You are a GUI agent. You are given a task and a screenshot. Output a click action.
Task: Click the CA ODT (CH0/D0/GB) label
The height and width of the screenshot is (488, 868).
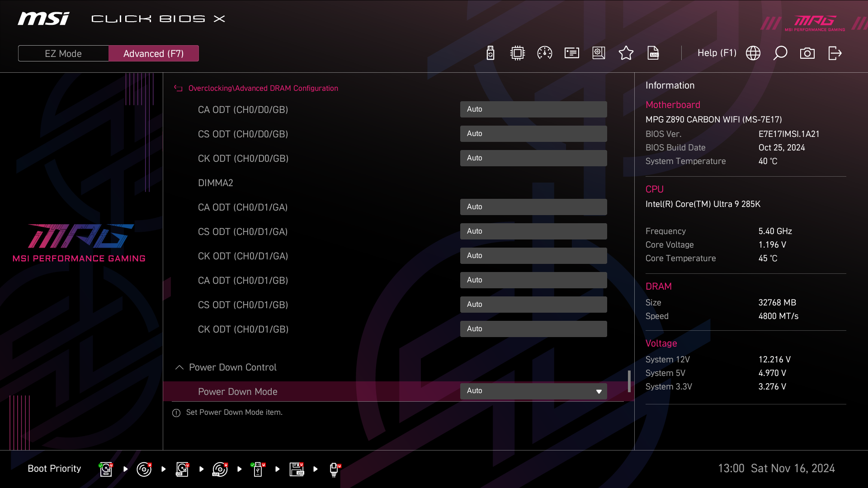tap(243, 110)
